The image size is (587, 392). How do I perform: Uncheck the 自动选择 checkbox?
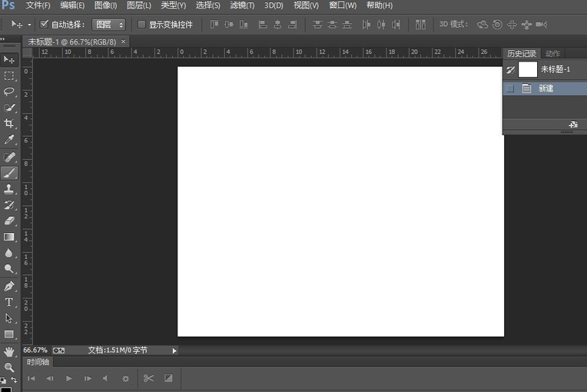pos(44,25)
